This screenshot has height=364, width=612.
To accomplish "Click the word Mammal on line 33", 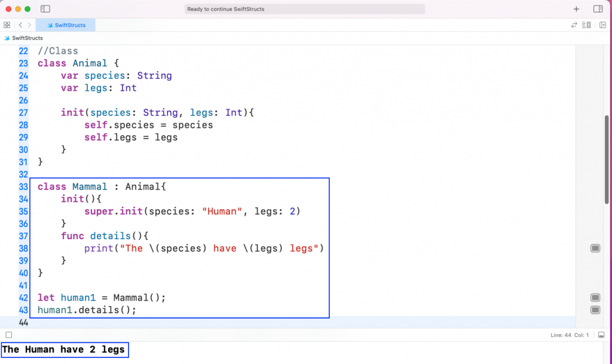I will (90, 186).
